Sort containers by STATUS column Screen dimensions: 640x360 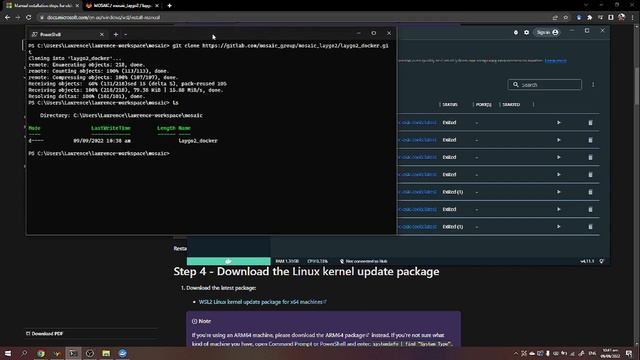pos(450,104)
